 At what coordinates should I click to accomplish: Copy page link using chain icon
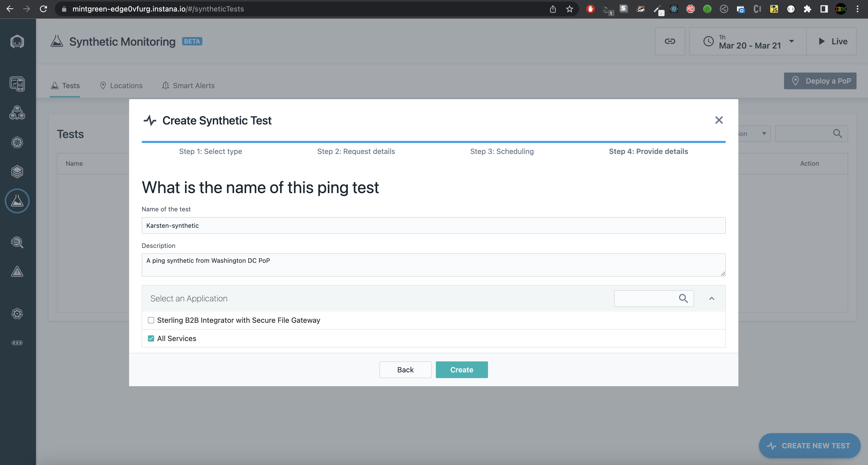(x=670, y=41)
